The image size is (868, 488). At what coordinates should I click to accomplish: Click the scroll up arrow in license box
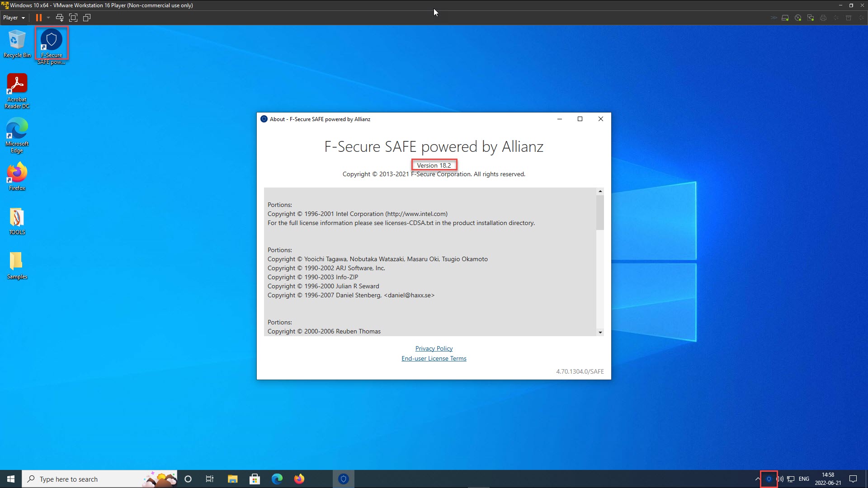pos(600,192)
